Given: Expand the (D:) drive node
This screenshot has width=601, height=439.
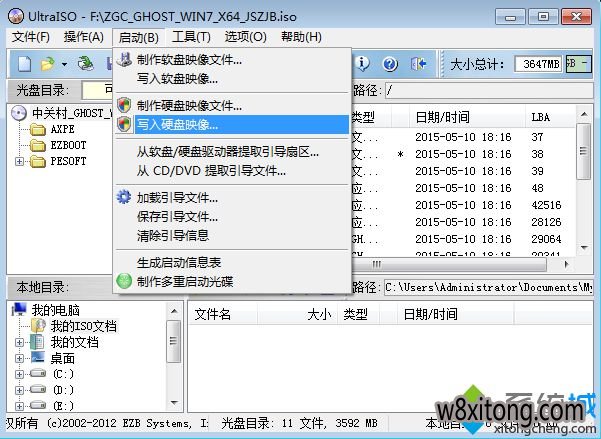Looking at the screenshot, I should coord(19,390).
